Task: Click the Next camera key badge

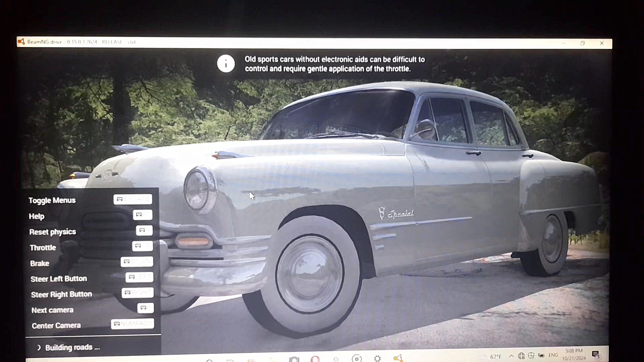Action: point(145,308)
